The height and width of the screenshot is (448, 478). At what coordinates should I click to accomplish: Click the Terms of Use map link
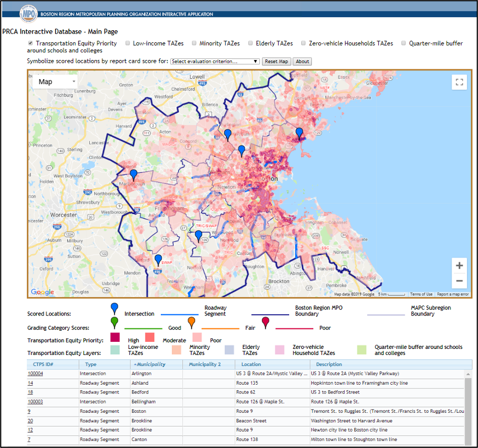point(421,294)
